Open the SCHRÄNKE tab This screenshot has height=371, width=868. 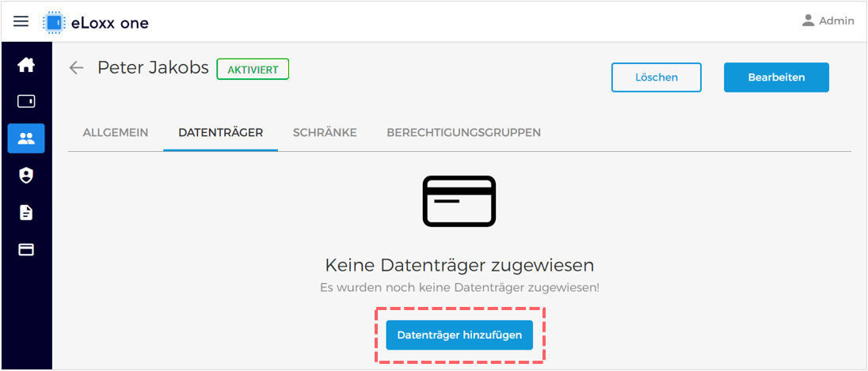(325, 133)
